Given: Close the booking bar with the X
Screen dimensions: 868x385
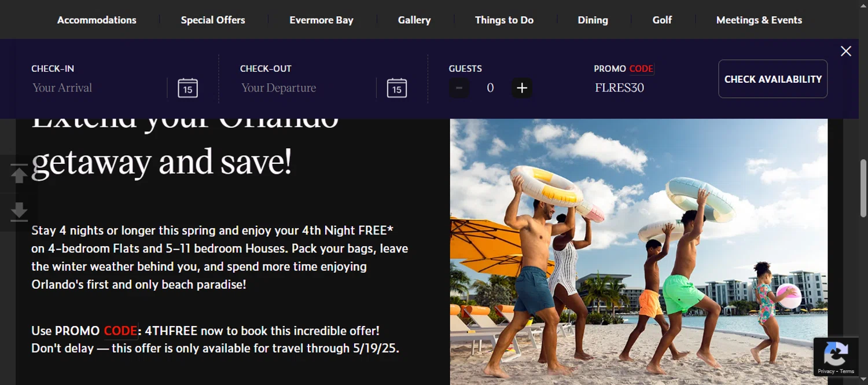Looking at the screenshot, I should coord(846,51).
